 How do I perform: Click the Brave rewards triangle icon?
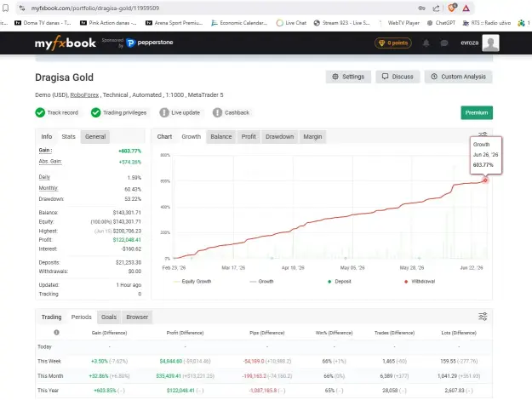(466, 9)
